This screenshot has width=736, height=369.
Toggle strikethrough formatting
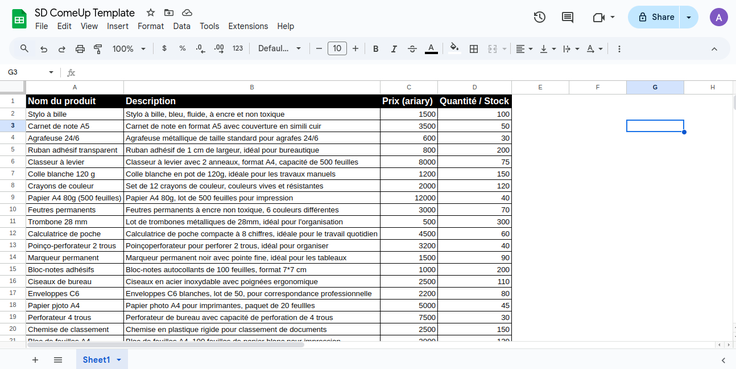[x=412, y=49]
